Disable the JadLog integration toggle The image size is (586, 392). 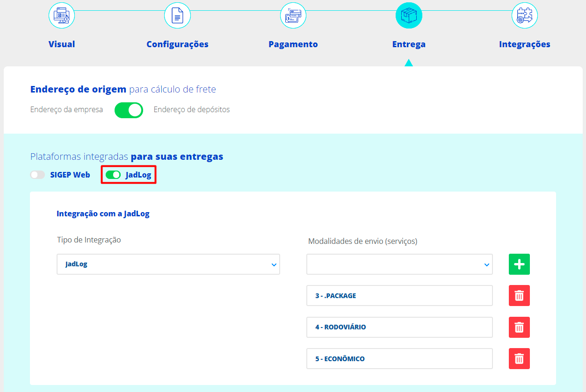pyautogui.click(x=113, y=175)
